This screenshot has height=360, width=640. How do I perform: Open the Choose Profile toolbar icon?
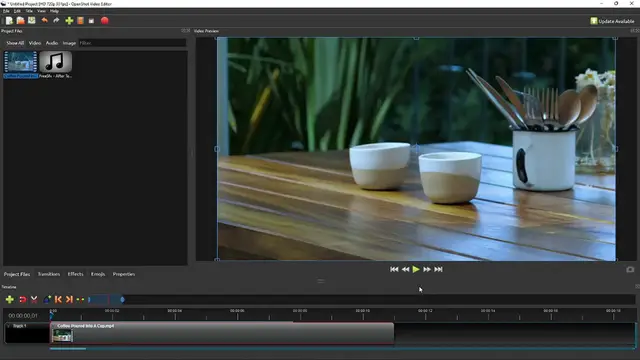[80, 20]
